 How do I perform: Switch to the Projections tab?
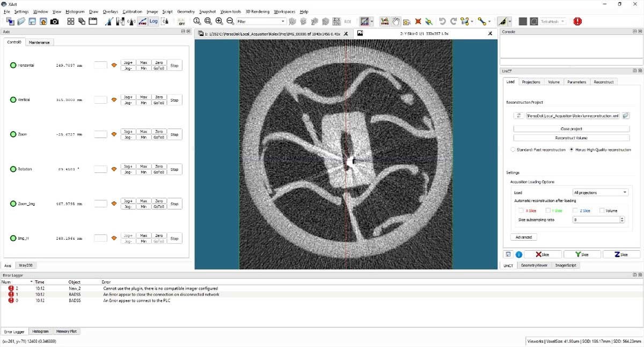click(531, 82)
